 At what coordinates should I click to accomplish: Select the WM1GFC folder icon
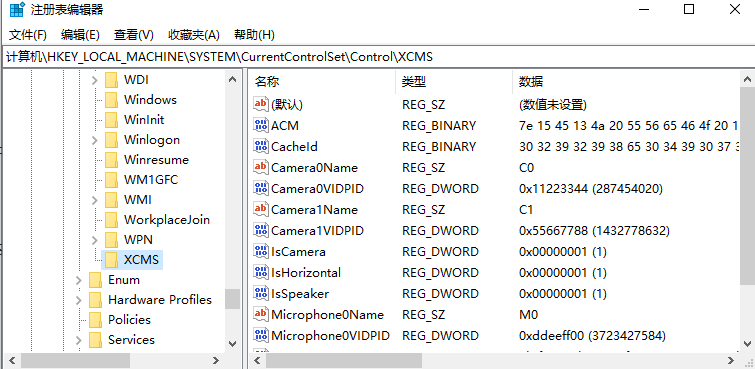(x=111, y=180)
